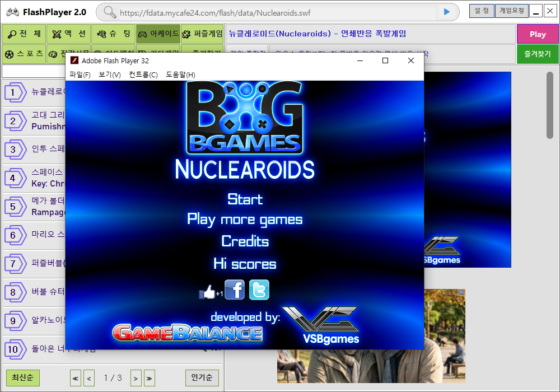
Task: Click the 최신순 newest sort button
Action: pyautogui.click(x=23, y=377)
